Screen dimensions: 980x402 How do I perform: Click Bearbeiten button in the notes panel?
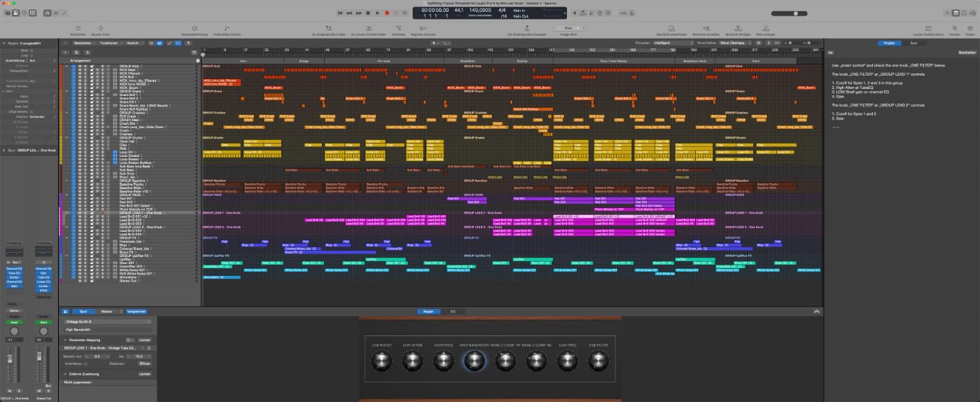pos(967,53)
